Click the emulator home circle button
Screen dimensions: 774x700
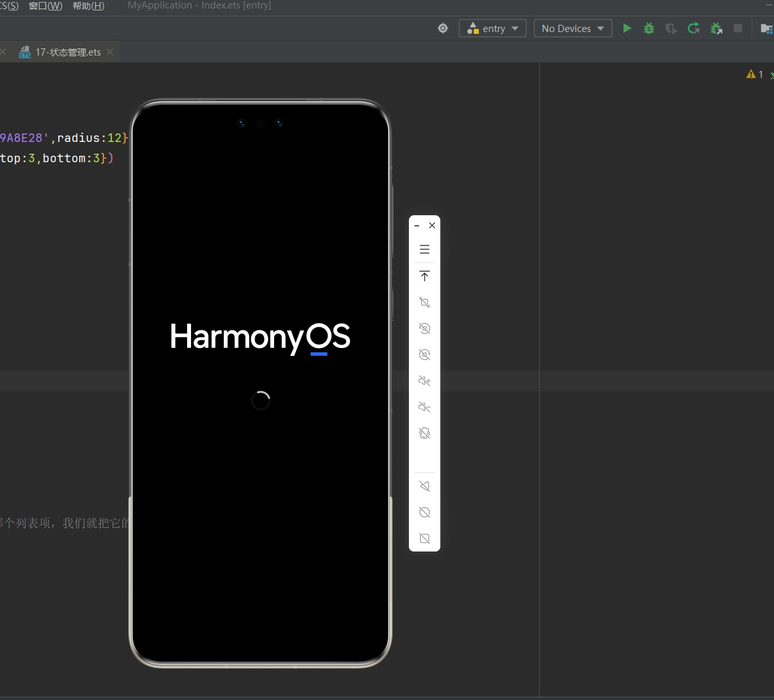(425, 512)
